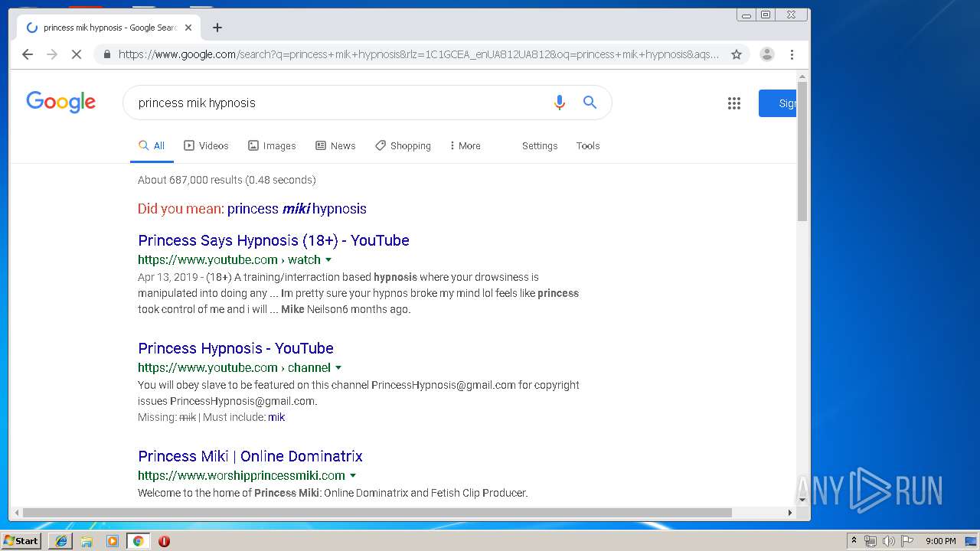Viewport: 980px width, 551px height.
Task: Open search Tools options
Action: pos(588,145)
